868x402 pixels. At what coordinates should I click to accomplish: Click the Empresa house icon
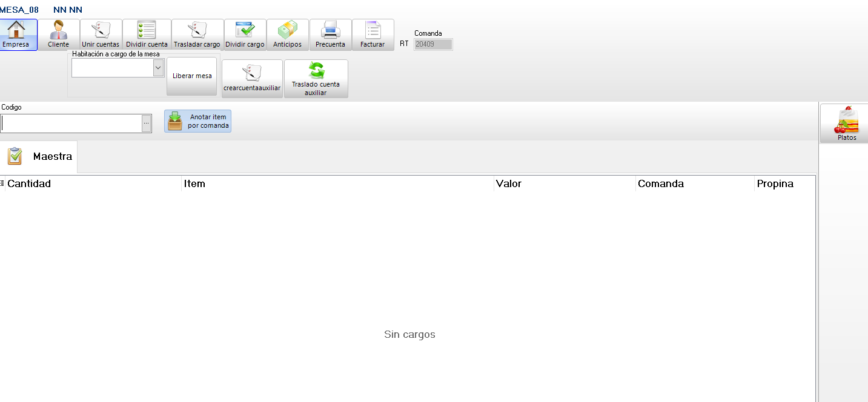pyautogui.click(x=16, y=30)
